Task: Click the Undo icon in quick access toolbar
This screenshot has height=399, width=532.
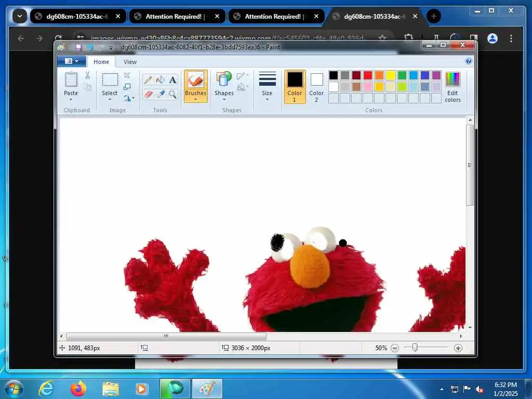Action: (x=89, y=47)
